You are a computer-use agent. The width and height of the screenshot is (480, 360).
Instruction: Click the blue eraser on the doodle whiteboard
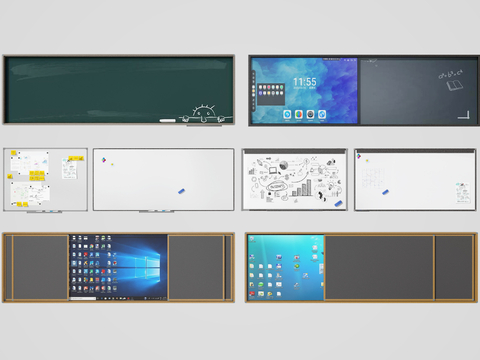click(x=338, y=203)
